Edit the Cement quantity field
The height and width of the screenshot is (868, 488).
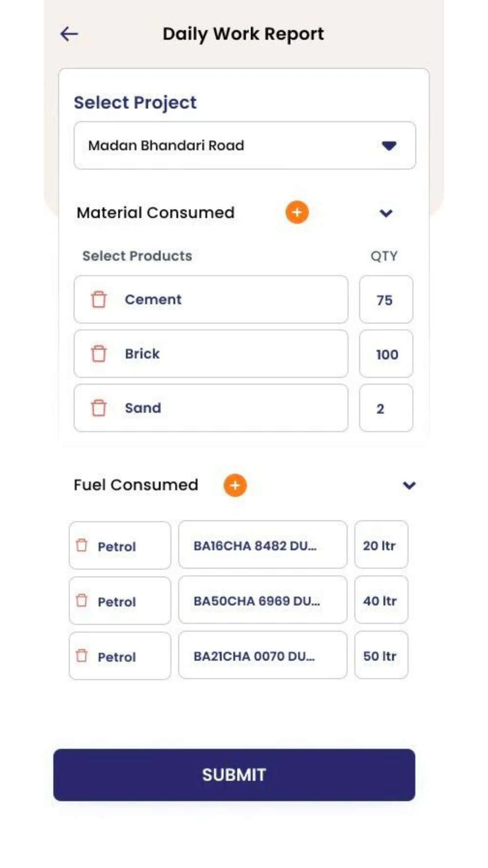[x=386, y=300]
